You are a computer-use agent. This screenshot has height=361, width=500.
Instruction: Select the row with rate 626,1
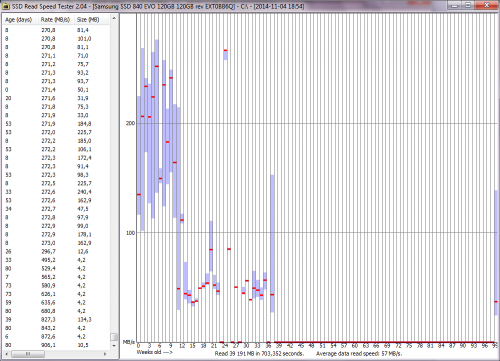(x=56, y=294)
